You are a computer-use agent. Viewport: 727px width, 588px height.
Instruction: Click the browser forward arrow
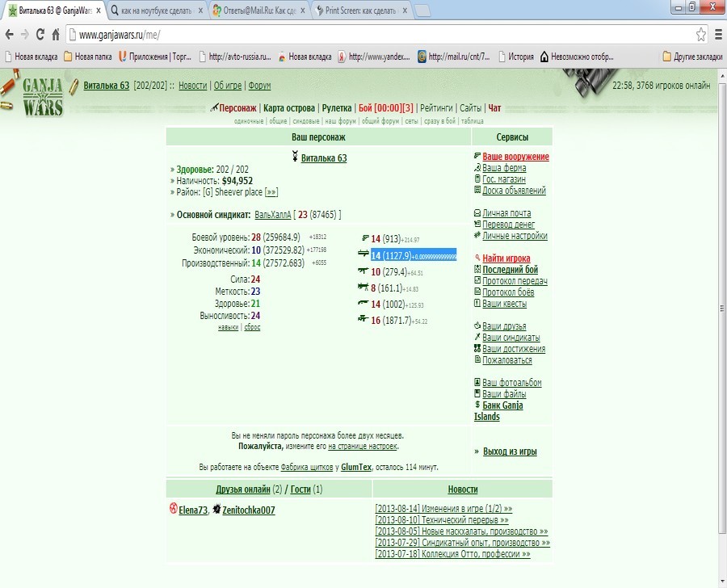(x=24, y=35)
